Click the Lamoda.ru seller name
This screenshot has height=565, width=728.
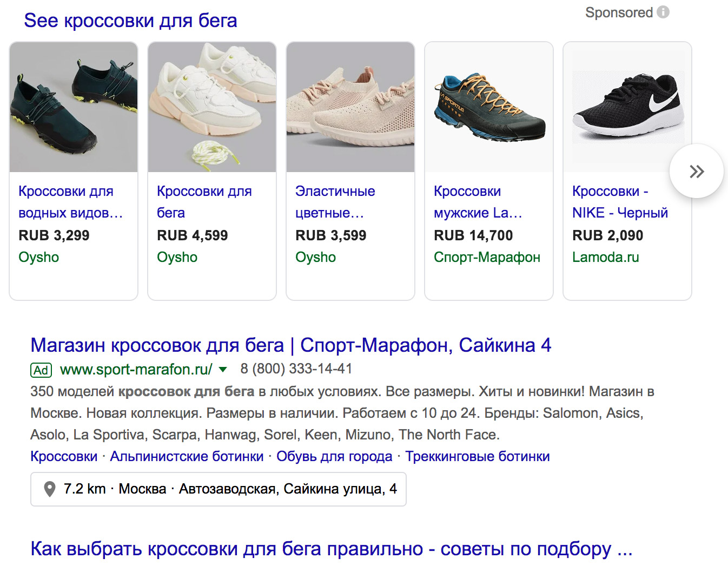point(605,257)
